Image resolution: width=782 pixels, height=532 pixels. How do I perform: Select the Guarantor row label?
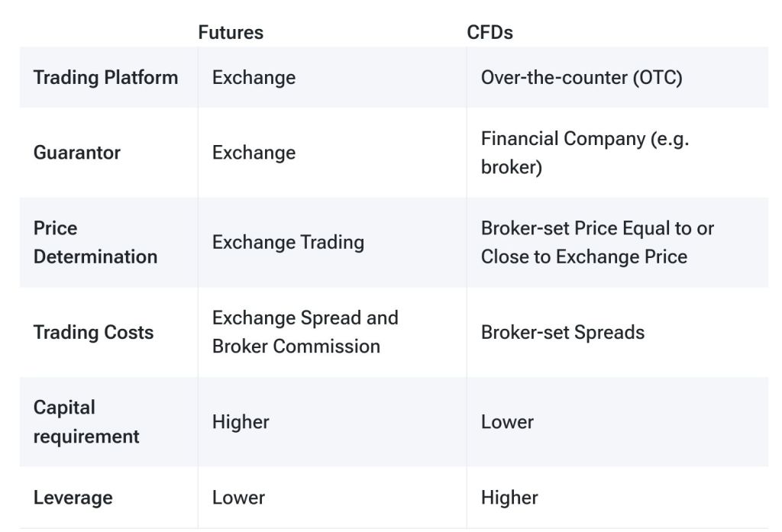(77, 153)
